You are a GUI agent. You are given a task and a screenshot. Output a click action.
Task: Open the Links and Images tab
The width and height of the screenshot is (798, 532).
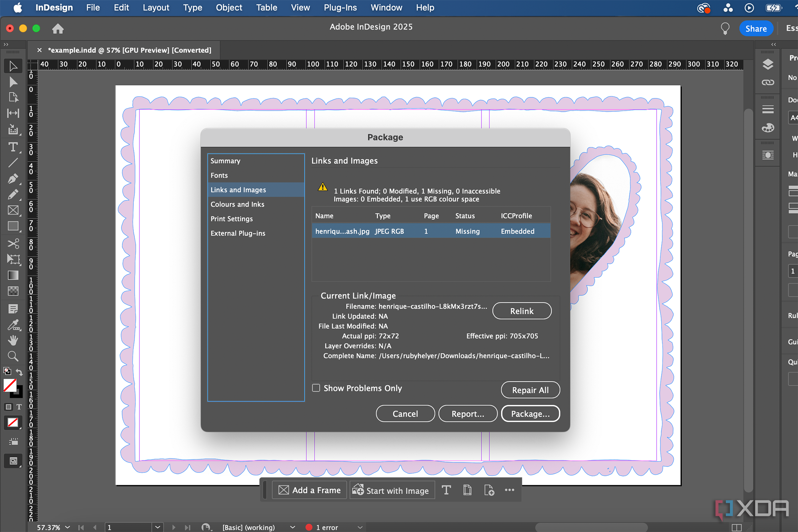(x=238, y=189)
